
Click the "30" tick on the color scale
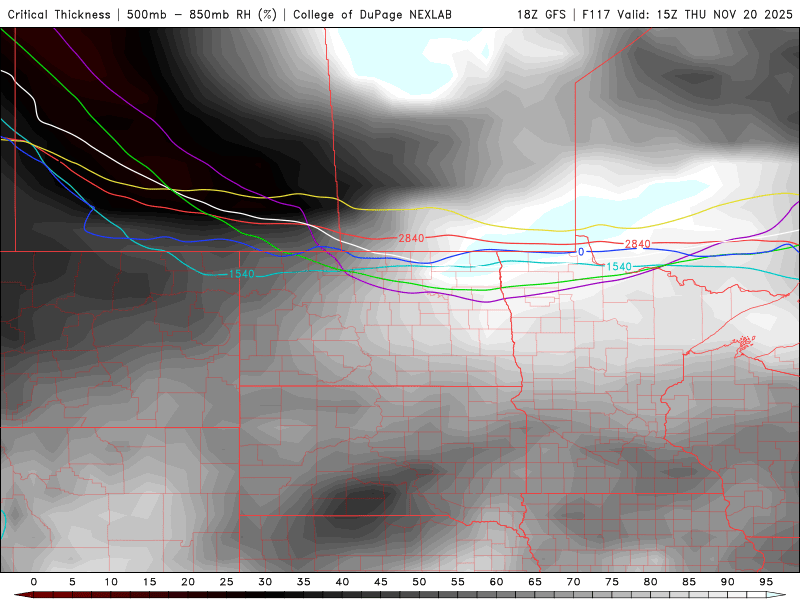point(265,582)
